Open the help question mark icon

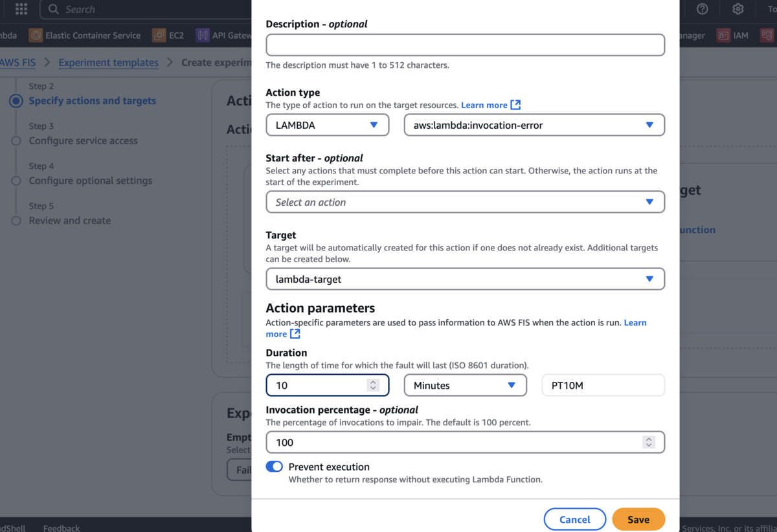tap(703, 9)
